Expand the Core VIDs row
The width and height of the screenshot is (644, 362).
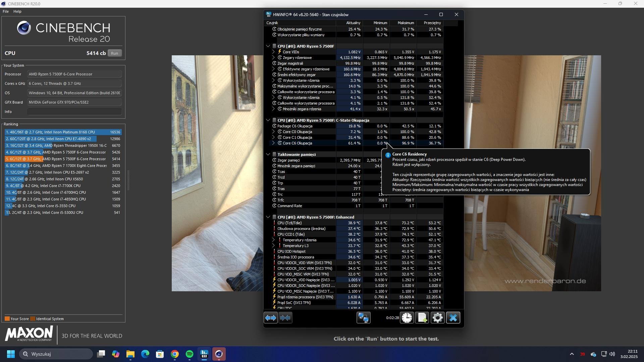[273, 52]
